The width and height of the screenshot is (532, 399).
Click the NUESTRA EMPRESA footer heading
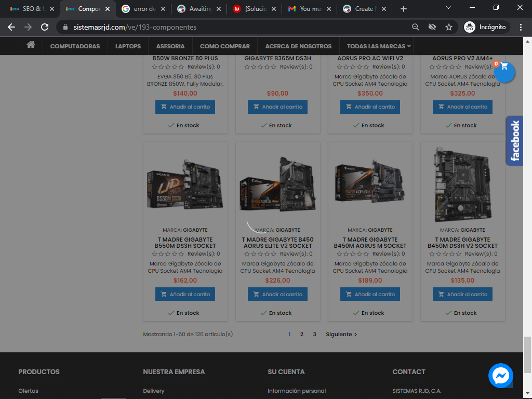pyautogui.click(x=174, y=372)
